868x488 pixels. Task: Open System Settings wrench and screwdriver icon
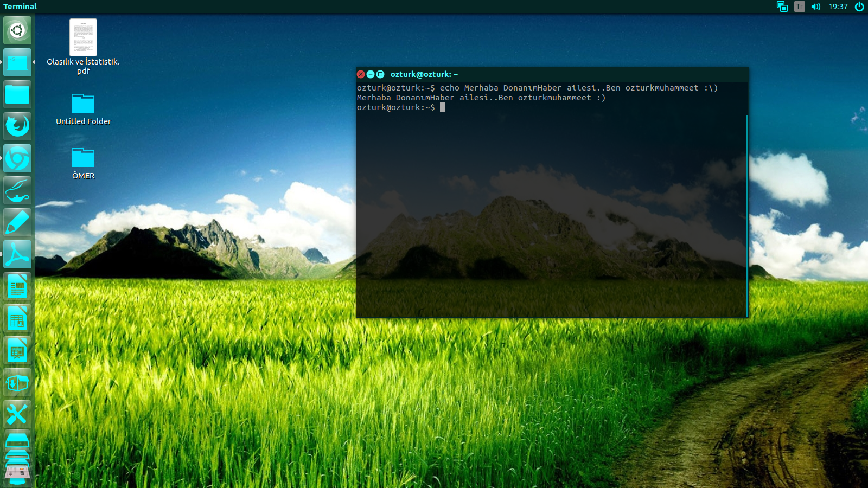[17, 414]
